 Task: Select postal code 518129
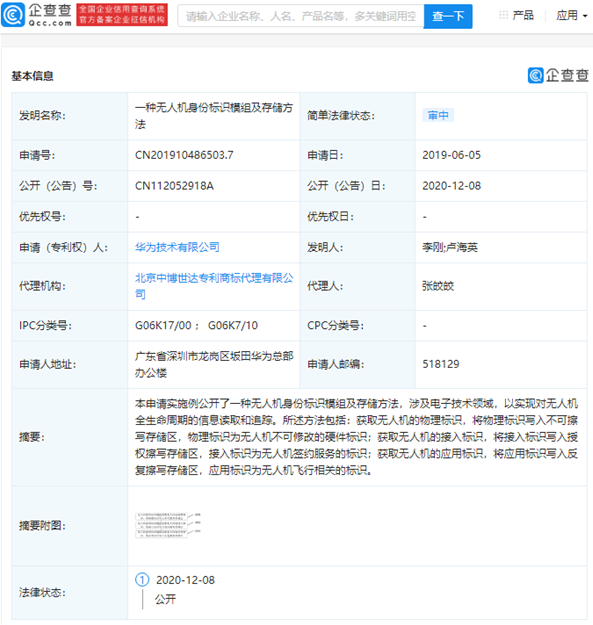click(x=441, y=364)
